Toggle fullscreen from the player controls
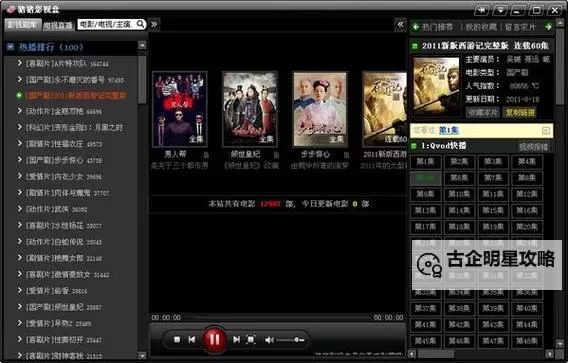 click(251, 339)
